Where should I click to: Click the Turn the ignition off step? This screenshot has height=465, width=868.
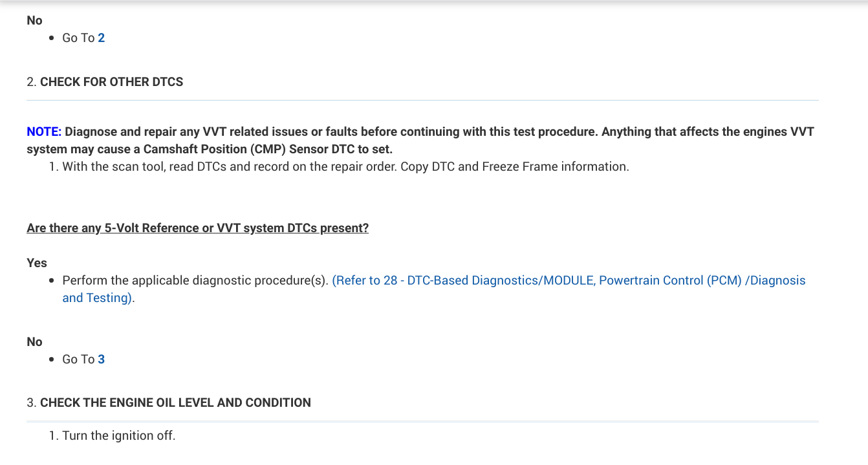click(x=118, y=436)
